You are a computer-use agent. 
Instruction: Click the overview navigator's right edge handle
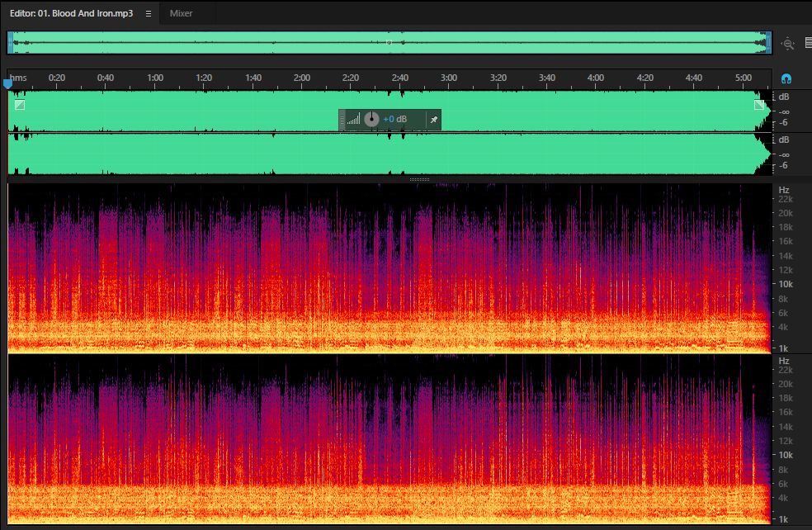pos(769,43)
